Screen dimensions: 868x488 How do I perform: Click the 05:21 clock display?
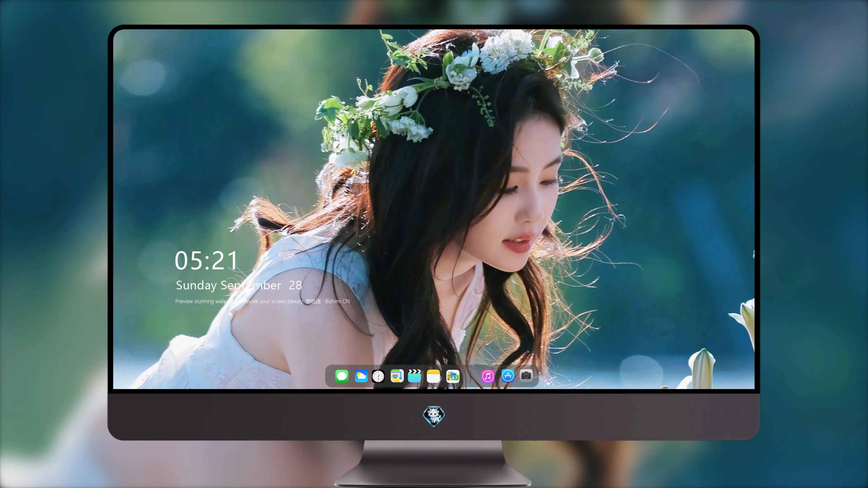click(206, 261)
